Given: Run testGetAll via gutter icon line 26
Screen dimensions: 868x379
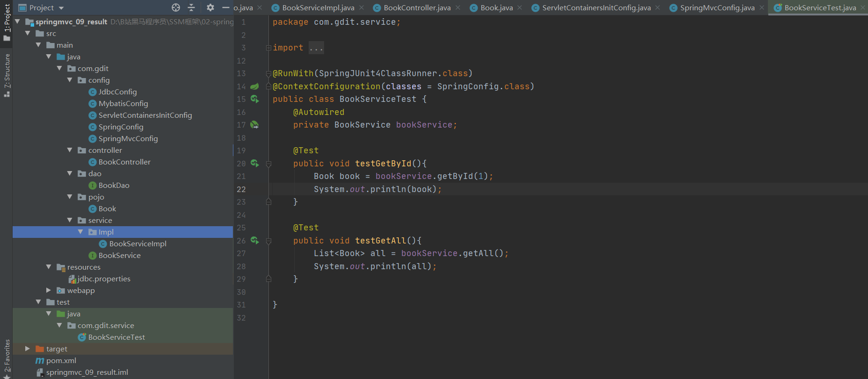Looking at the screenshot, I should click(254, 241).
